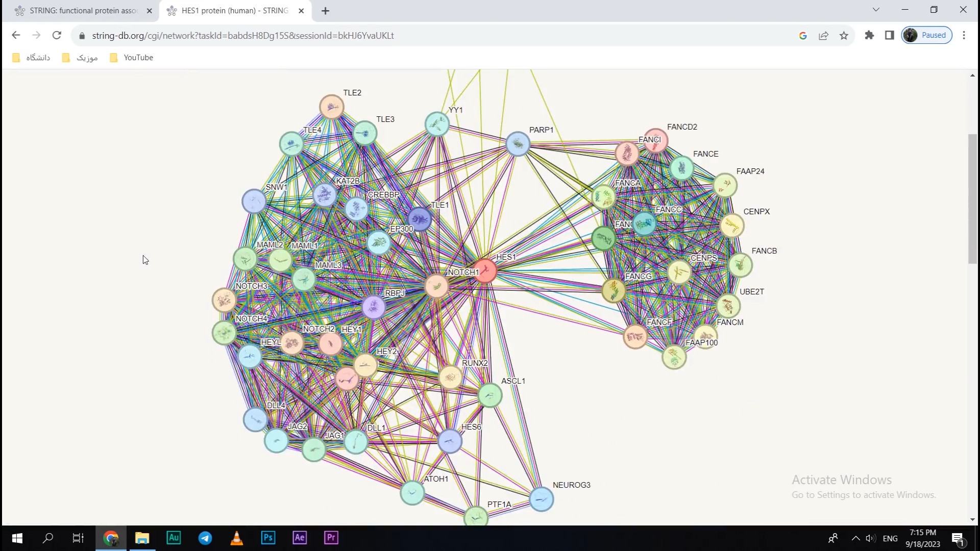Image resolution: width=980 pixels, height=551 pixels.
Task: Click the HES6 network node
Action: tap(450, 441)
